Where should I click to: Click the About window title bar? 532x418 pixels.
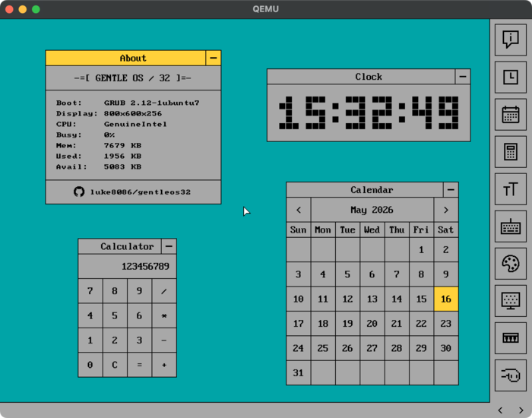125,58
